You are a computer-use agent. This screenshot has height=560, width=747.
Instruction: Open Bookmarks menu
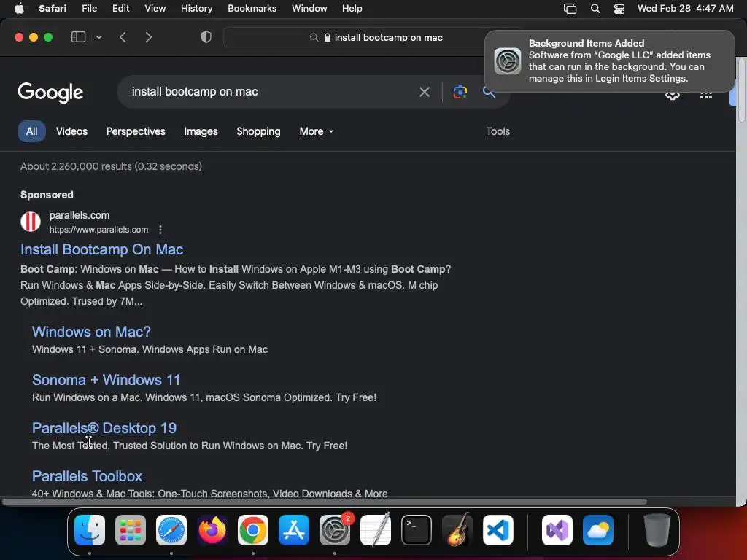coord(252,9)
